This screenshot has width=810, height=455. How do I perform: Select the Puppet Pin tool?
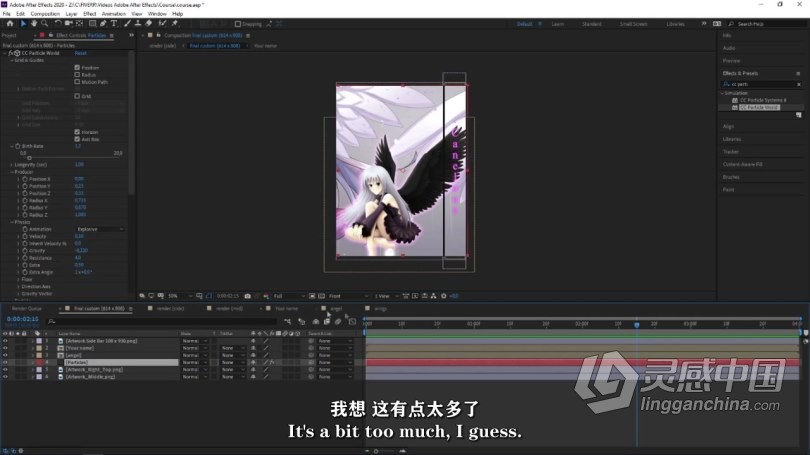[x=175, y=24]
